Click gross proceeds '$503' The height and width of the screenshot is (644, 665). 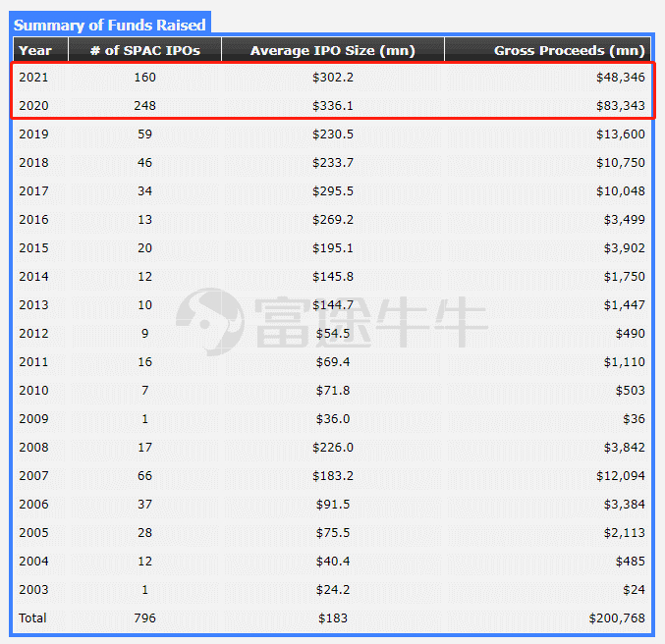point(631,390)
